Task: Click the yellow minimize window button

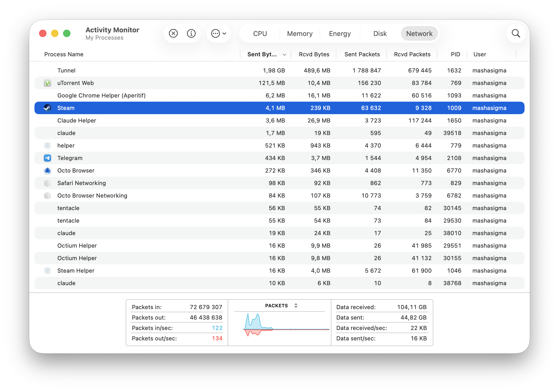Action: pyautogui.click(x=55, y=33)
